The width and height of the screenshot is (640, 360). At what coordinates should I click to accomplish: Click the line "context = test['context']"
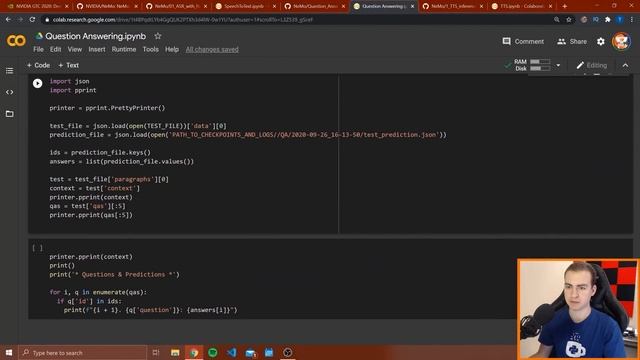click(x=94, y=188)
